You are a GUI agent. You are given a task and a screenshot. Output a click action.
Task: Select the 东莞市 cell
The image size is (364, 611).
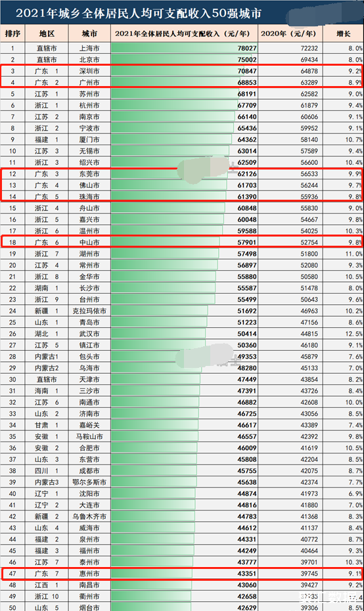click(89, 174)
